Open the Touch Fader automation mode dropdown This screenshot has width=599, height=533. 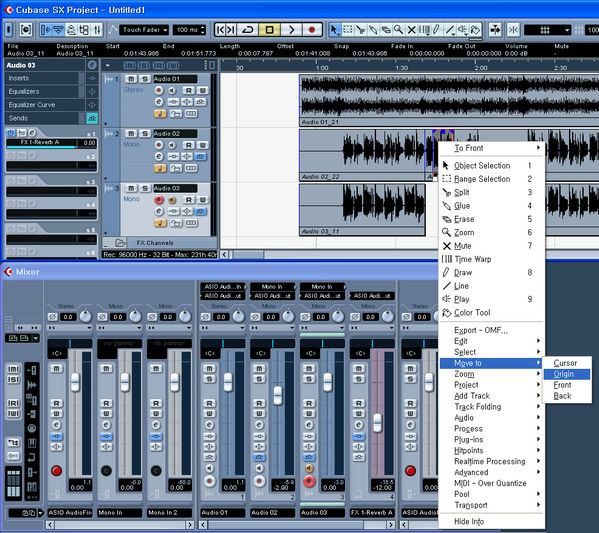tap(144, 30)
